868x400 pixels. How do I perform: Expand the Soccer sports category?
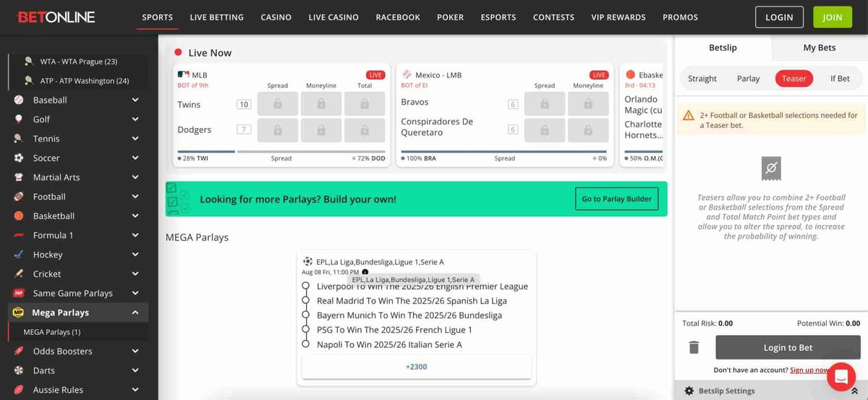(135, 158)
